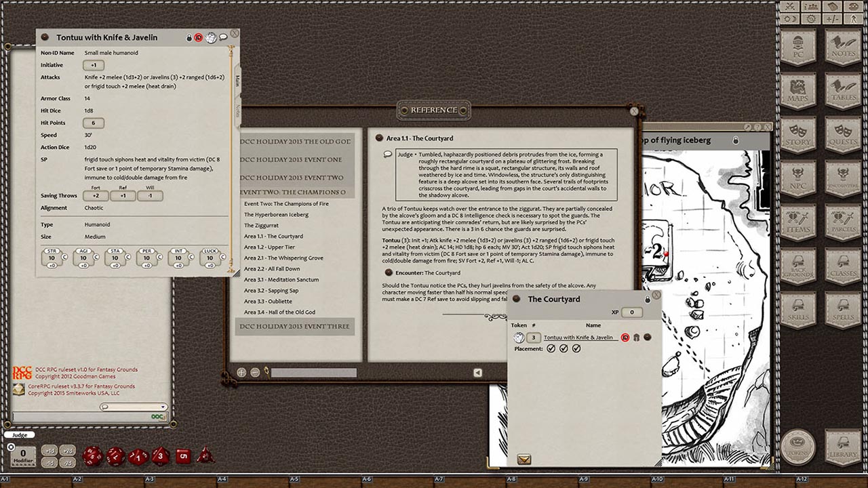The image size is (868, 488).
Task: Uncheck a Placement checkbox in The Courtyard
Action: coord(551,348)
